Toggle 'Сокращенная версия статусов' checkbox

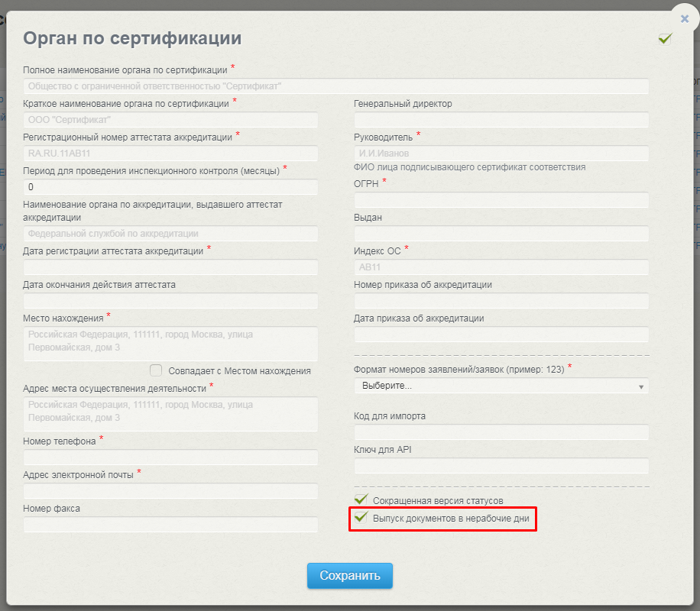point(361,500)
